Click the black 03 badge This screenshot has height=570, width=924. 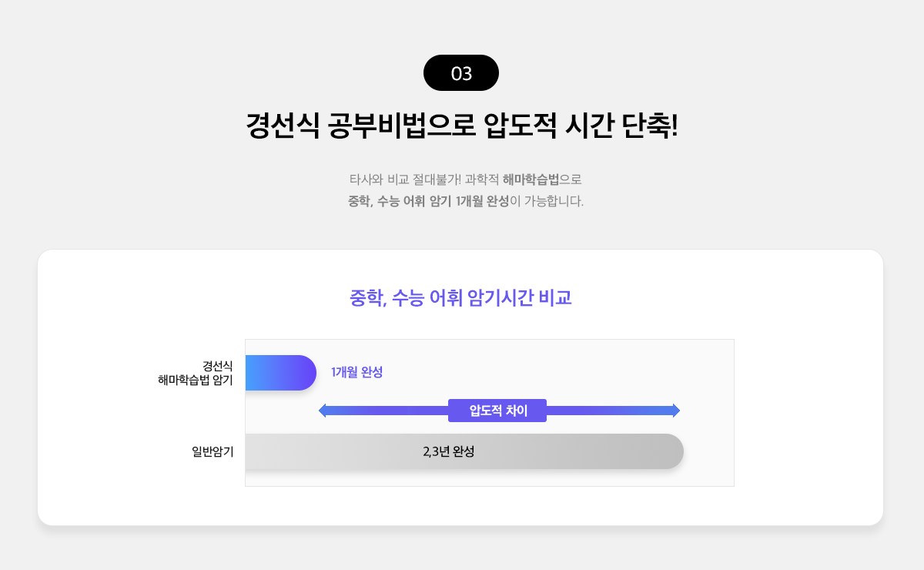(461, 73)
